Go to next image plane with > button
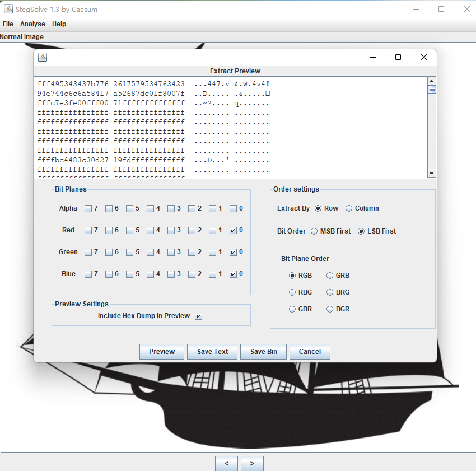Image resolution: width=476 pixels, height=471 pixels. 252,463
